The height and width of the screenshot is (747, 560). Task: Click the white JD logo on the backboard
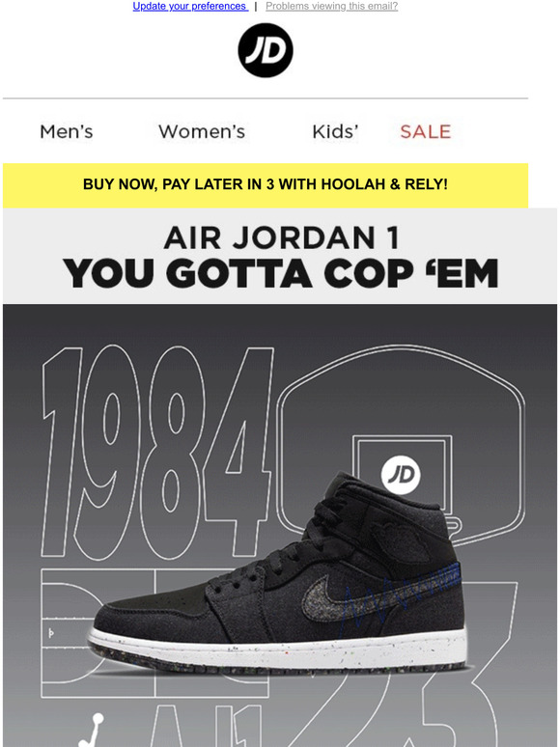pyautogui.click(x=401, y=475)
